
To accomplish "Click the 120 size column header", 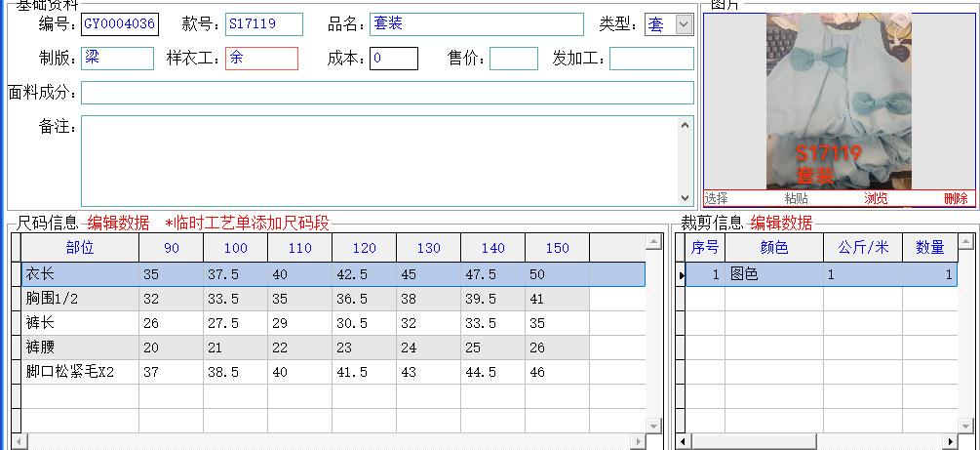I will pos(365,248).
